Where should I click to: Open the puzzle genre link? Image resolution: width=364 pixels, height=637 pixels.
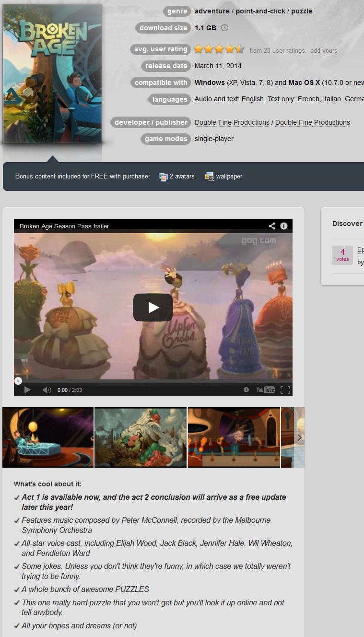pos(302,11)
